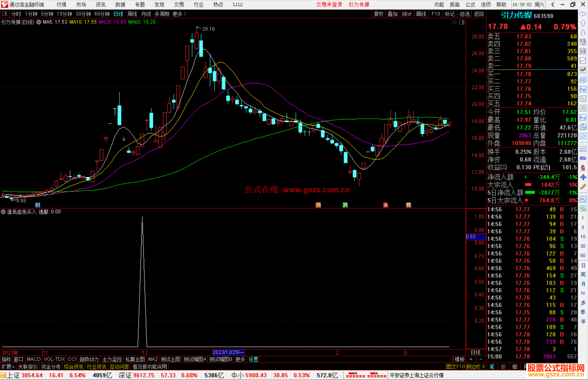Open the 行情 menu in the title bar

point(61,5)
